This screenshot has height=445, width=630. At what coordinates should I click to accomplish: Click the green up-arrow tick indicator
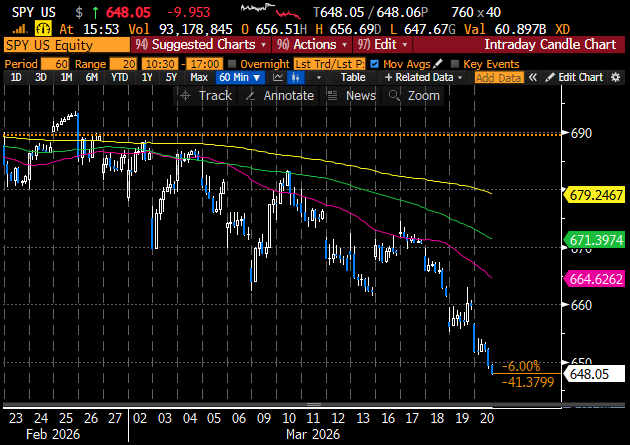point(95,12)
